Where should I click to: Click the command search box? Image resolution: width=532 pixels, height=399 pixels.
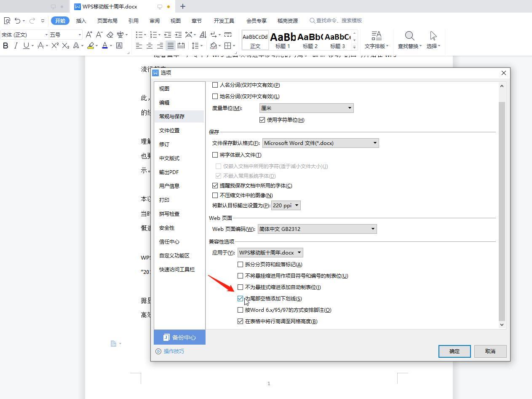[x=336, y=20]
